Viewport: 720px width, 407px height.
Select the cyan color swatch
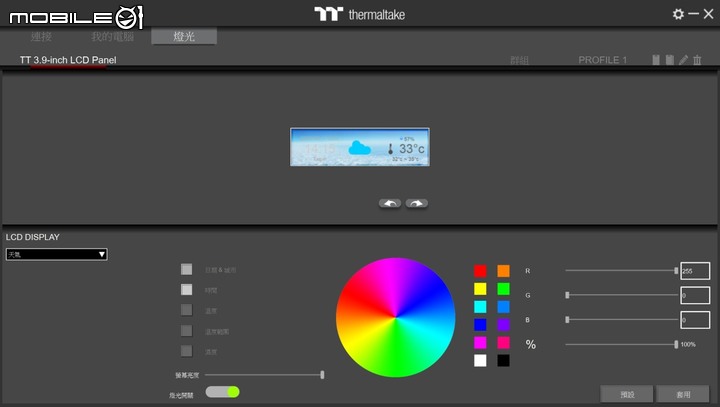point(480,306)
